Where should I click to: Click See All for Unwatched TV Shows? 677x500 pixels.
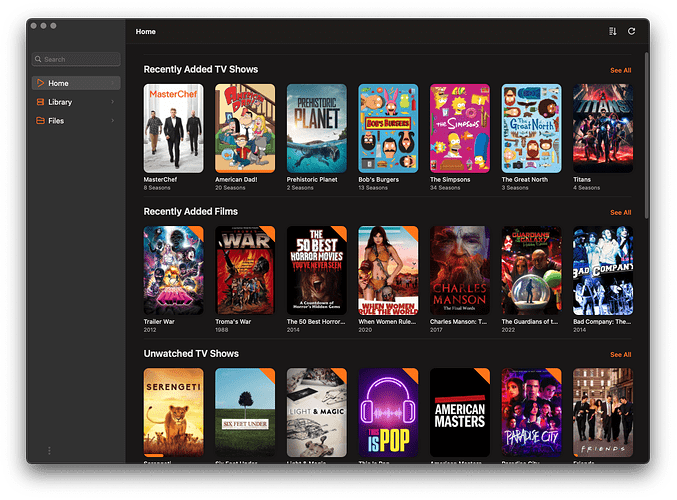(x=620, y=354)
